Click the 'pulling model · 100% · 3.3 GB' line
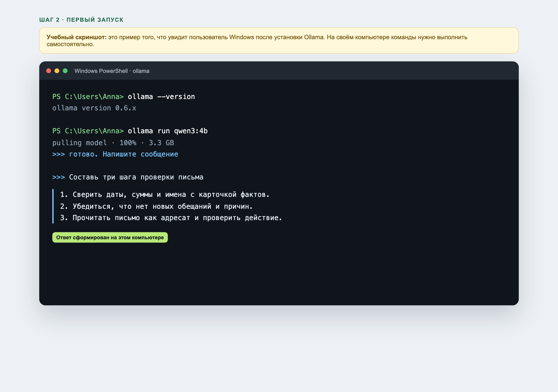 (x=113, y=143)
